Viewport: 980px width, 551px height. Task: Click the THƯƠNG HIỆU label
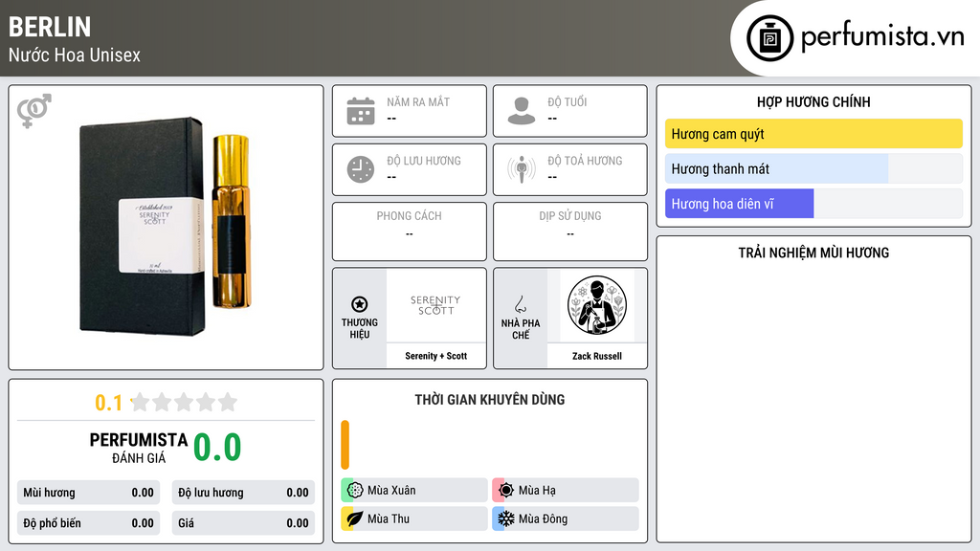pos(360,329)
